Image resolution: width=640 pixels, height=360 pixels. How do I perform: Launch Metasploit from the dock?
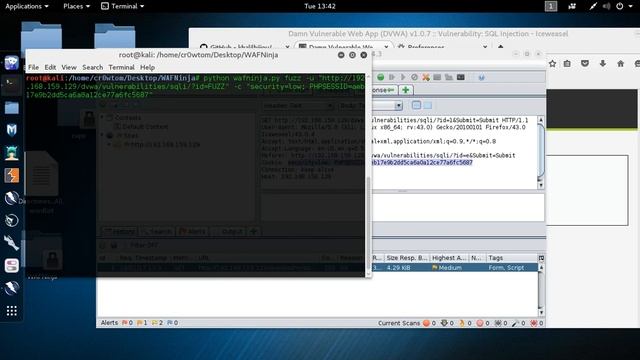(x=11, y=130)
